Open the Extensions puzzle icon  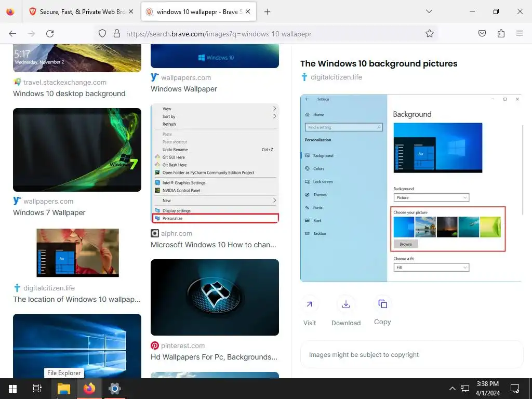pos(501,33)
